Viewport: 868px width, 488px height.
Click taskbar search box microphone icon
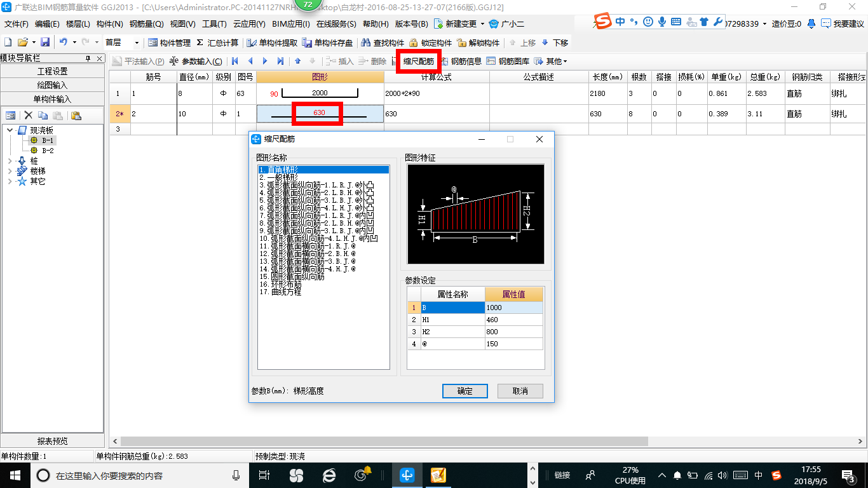[236, 475]
